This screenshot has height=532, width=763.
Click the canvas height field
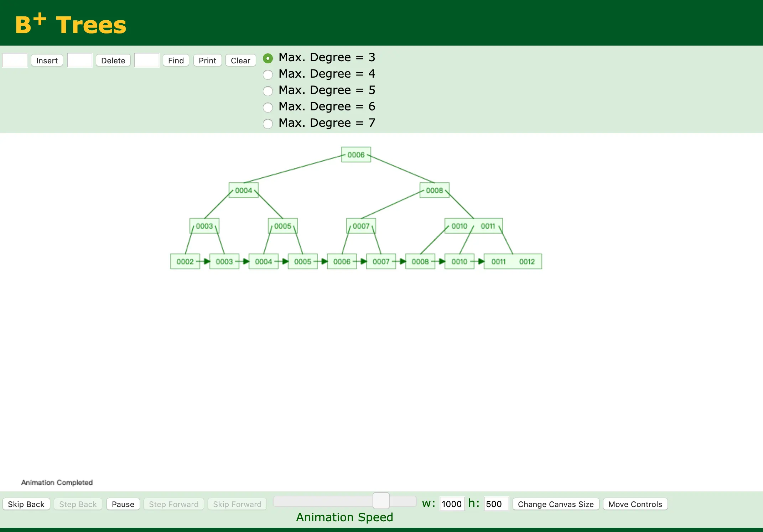(x=496, y=504)
